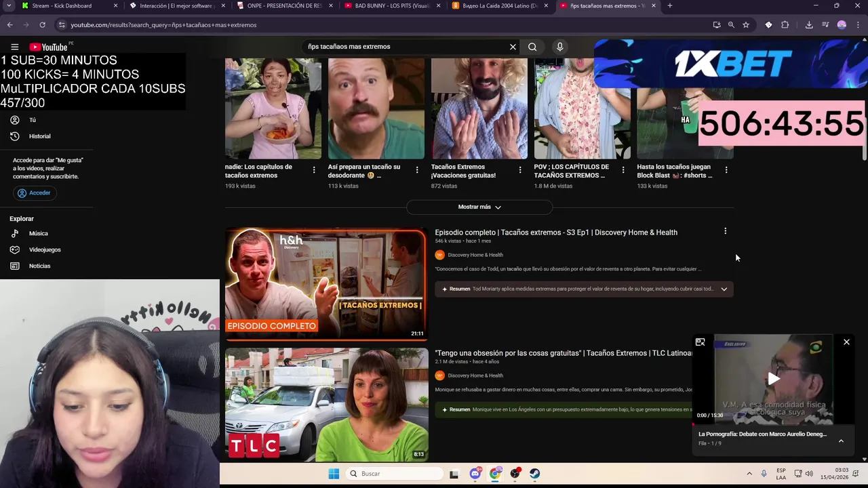The image size is (868, 488).
Task: Switch to the BAD BUNNY - LOS PITS tab
Action: click(392, 5)
